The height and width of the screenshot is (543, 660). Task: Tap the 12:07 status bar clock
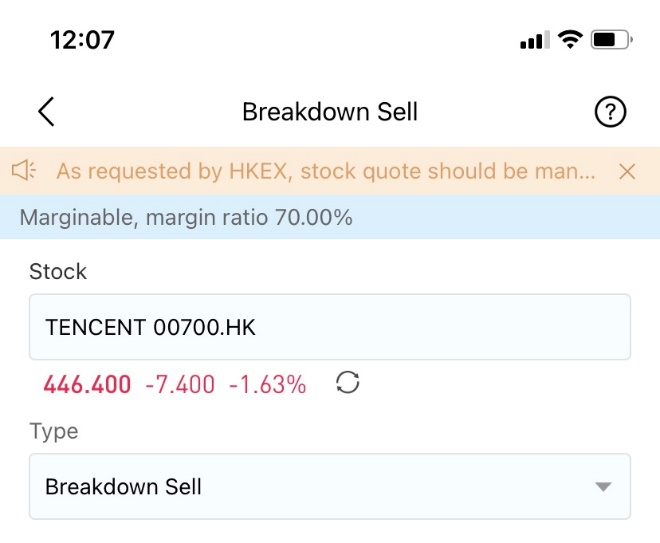pyautogui.click(x=82, y=40)
